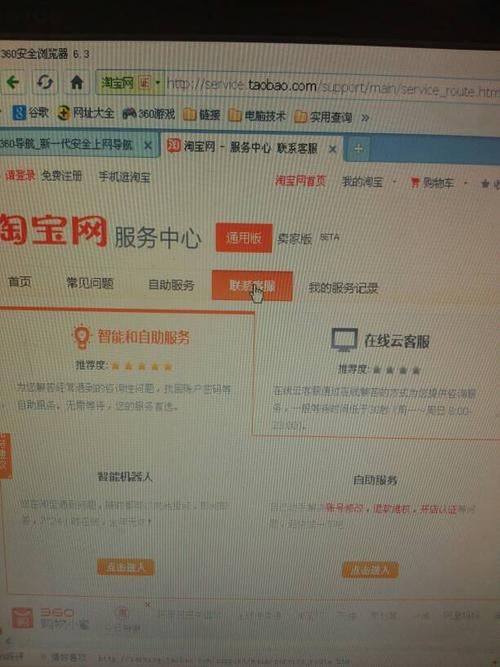Screen dimensions: 500x667
Task: Click the 智能机器人 heading
Action: pyautogui.click(x=125, y=476)
